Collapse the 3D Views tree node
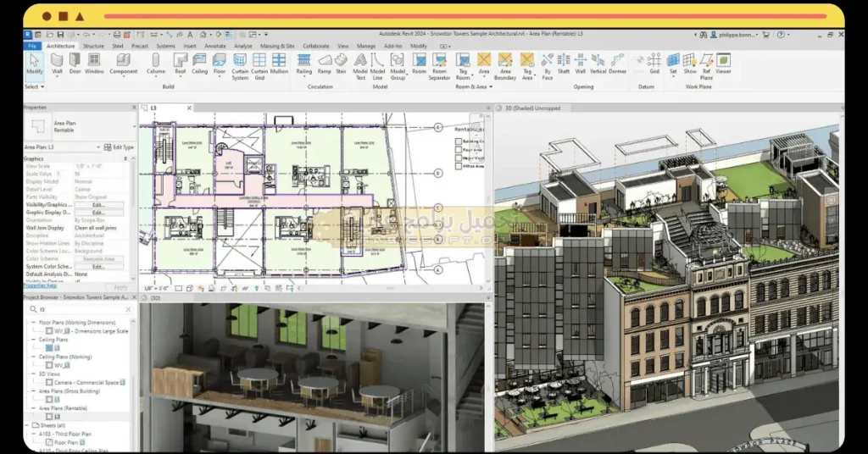This screenshot has height=454, width=868. pos(33,374)
